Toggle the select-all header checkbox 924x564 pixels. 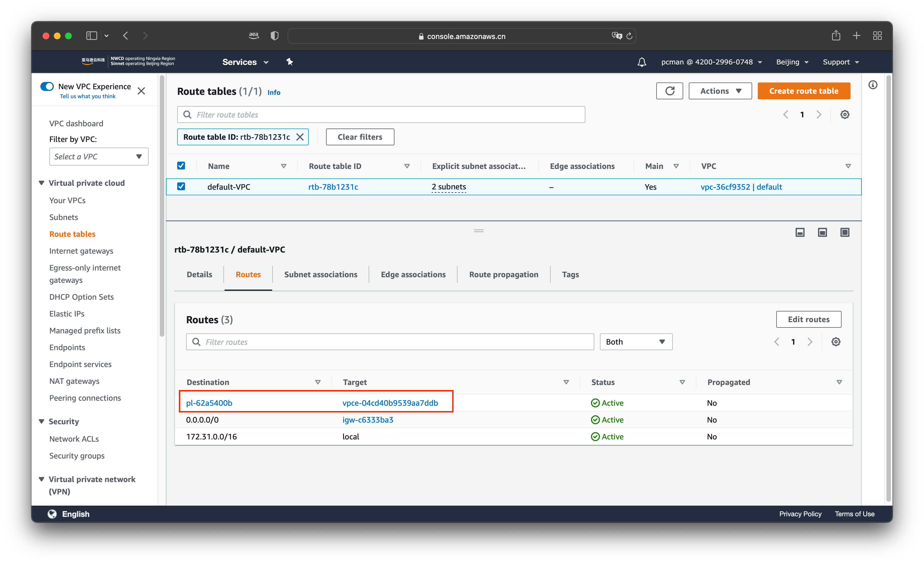pos(181,166)
